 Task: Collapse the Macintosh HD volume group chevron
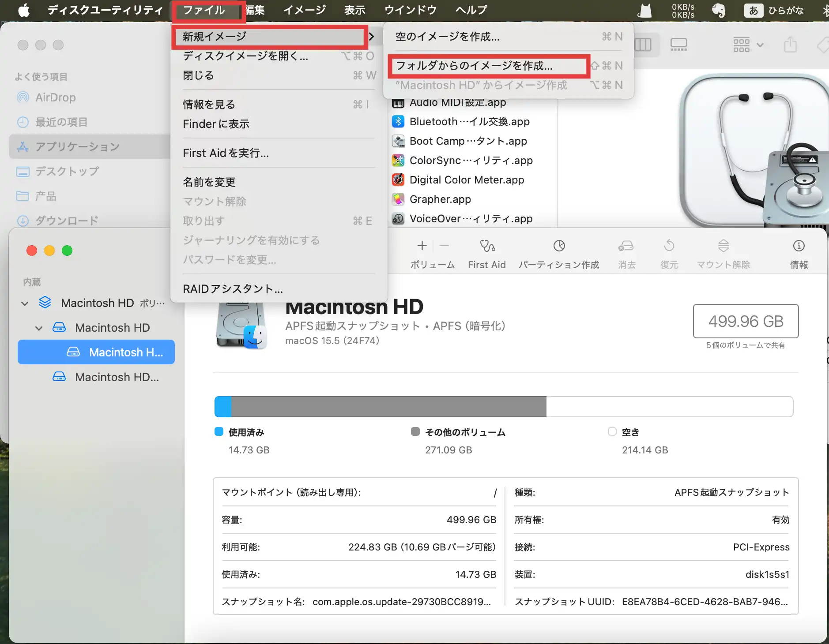[25, 303]
